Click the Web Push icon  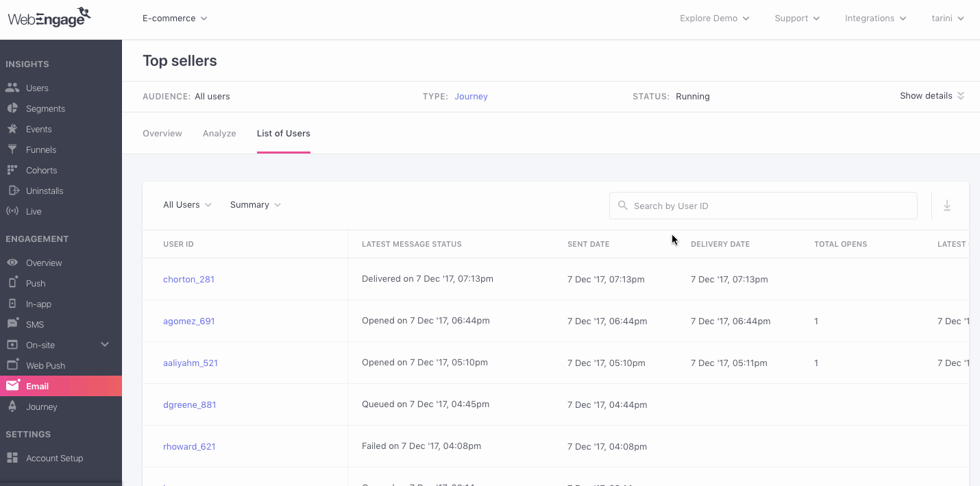tap(12, 365)
